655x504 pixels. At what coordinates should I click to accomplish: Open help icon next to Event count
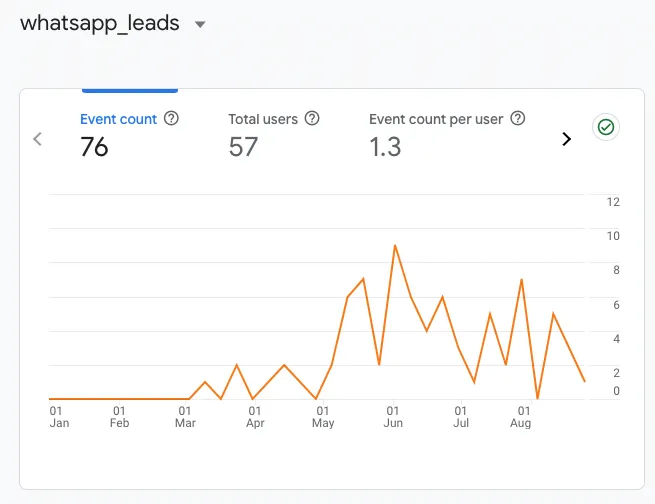(x=171, y=119)
